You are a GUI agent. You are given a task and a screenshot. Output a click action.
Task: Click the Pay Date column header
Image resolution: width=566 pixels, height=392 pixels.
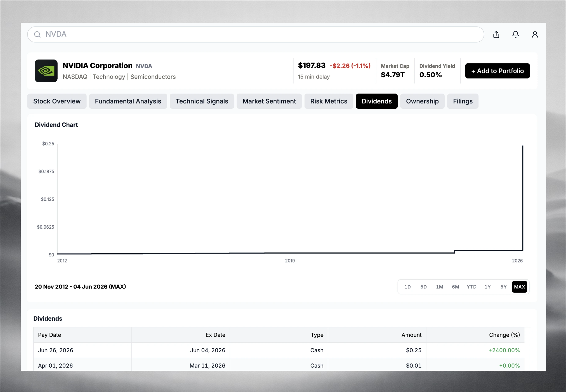click(x=83, y=335)
